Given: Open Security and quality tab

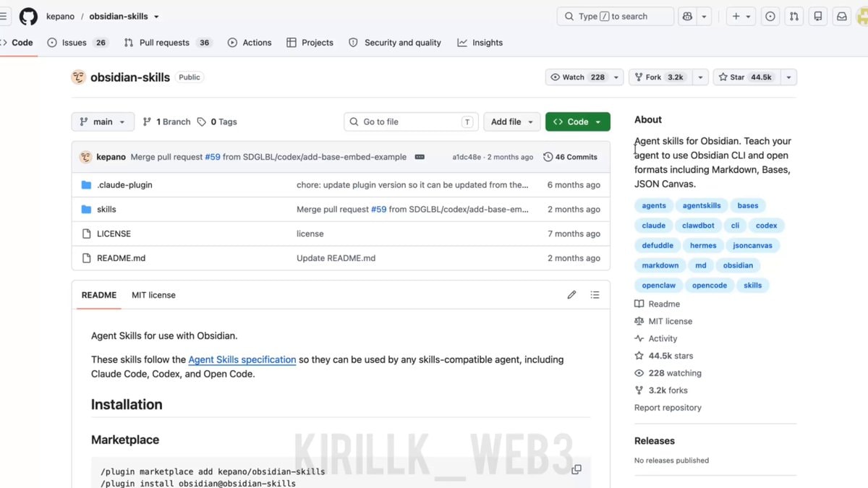Looking at the screenshot, I should tap(395, 43).
